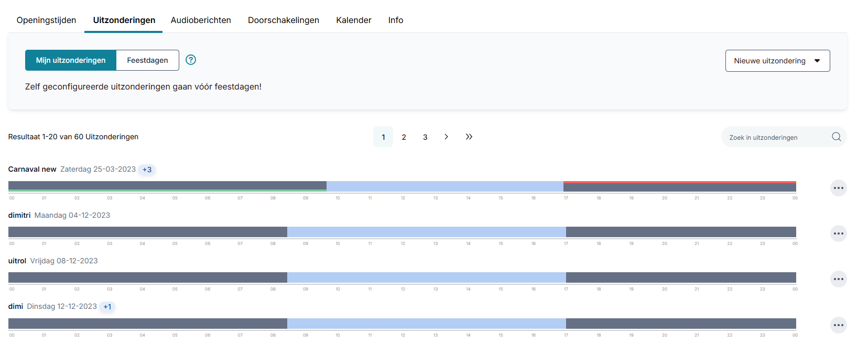Click the light blue open period on Carnaval new timeline

point(445,186)
